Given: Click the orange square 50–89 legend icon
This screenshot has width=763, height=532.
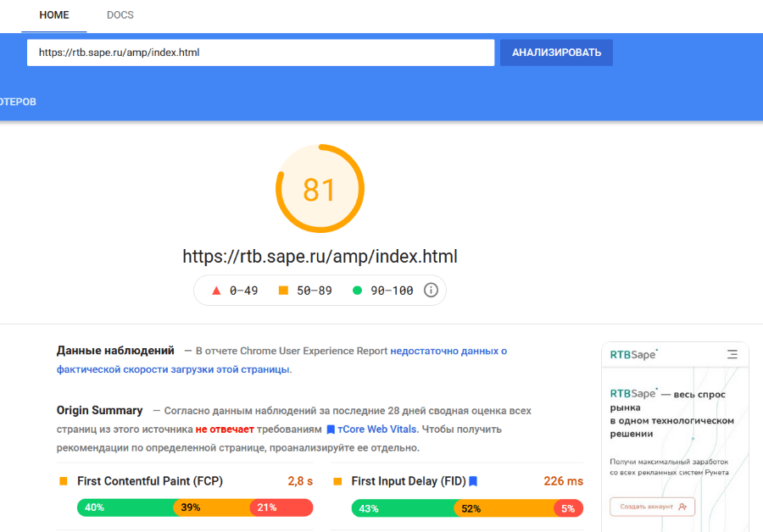Looking at the screenshot, I should click(284, 291).
